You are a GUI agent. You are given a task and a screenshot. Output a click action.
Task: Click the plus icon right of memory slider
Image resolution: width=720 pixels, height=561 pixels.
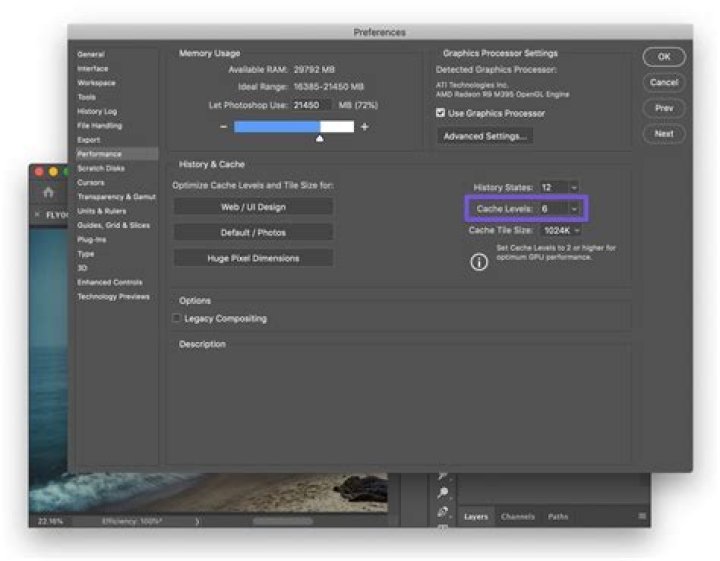365,126
